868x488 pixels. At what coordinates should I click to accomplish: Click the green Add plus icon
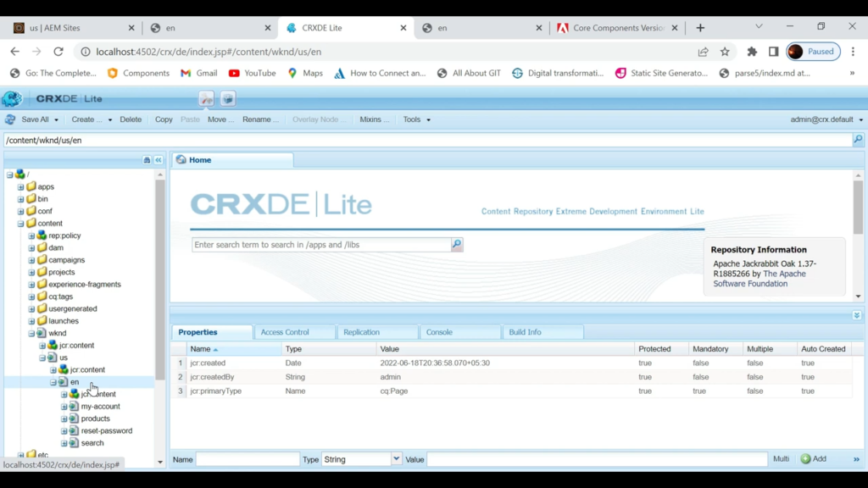tap(804, 458)
